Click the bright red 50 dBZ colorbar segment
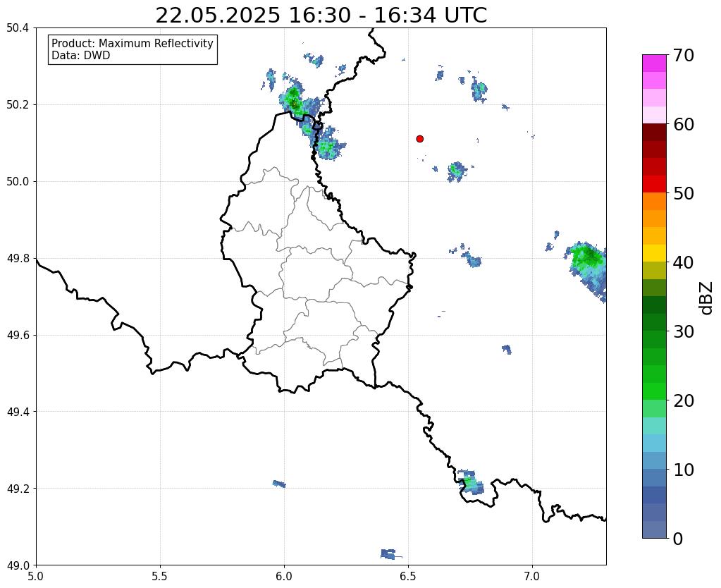Screen dimensions: 721x588 click(654, 184)
